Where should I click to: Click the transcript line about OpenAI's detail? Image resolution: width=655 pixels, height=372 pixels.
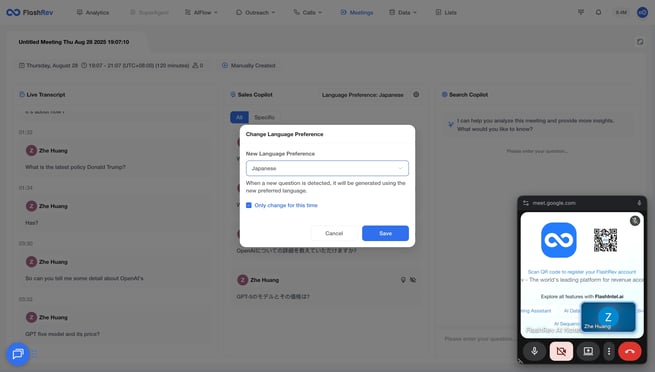point(84,278)
